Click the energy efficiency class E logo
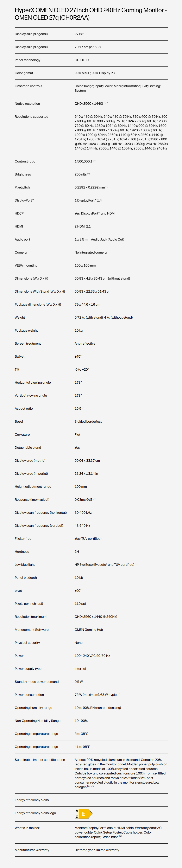 point(84,814)
